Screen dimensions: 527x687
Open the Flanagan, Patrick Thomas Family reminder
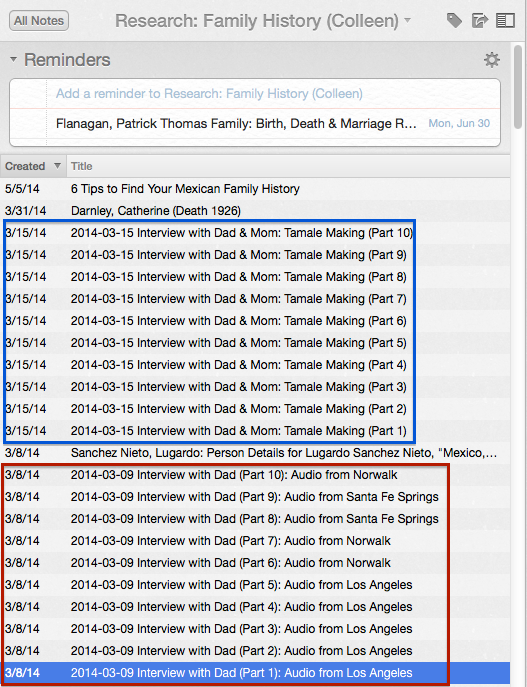click(x=255, y=124)
